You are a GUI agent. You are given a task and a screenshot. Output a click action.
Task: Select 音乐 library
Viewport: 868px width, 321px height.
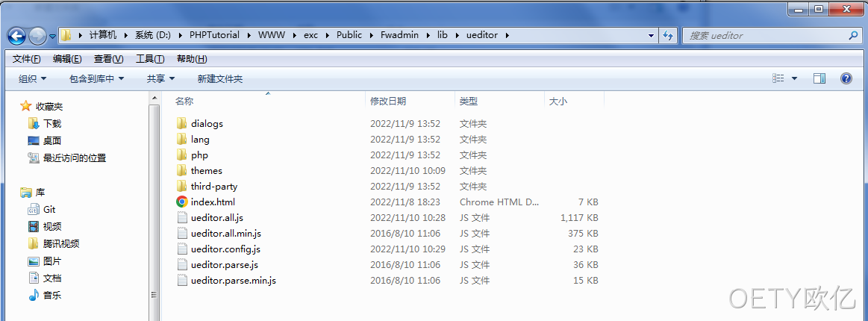tap(52, 295)
